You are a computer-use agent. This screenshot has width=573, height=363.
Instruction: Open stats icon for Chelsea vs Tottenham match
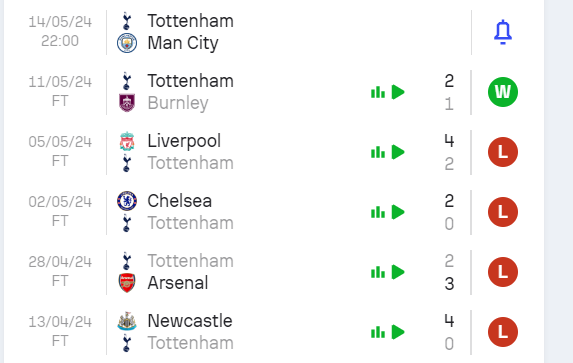(378, 212)
